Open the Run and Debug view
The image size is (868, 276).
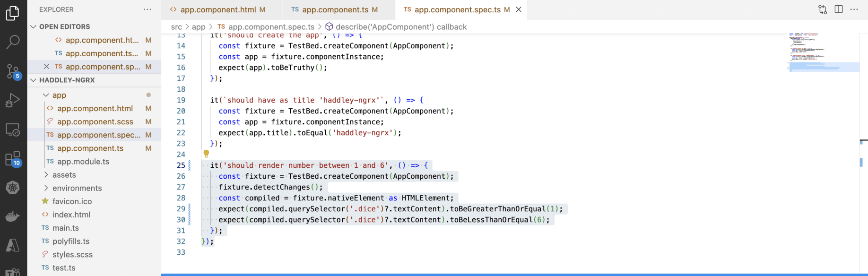tap(13, 100)
